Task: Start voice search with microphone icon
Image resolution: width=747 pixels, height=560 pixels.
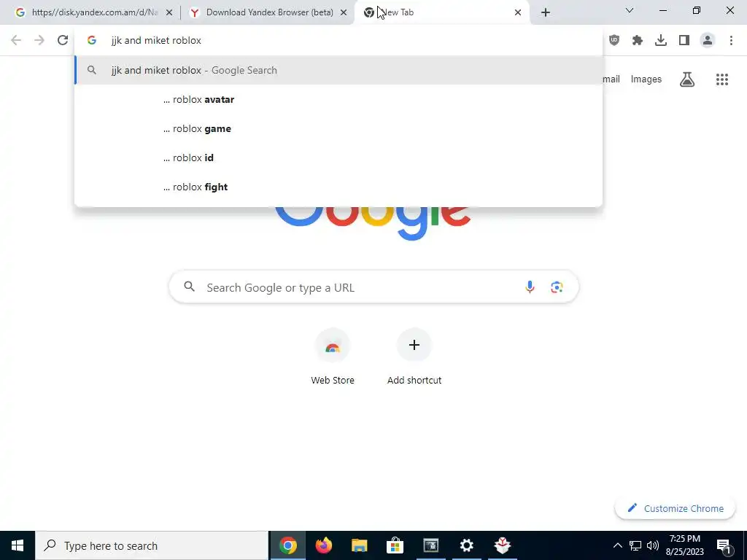Action: 530,287
